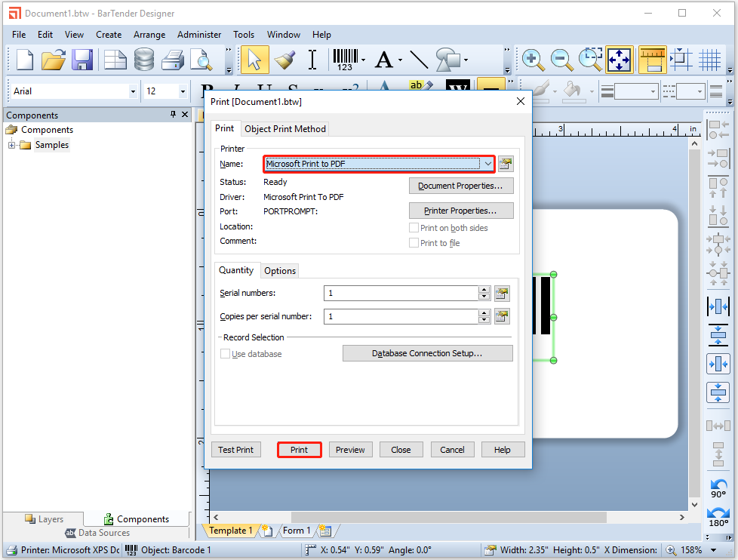The width and height of the screenshot is (738, 560).
Task: Switch to Object Print Method tab
Action: 284,129
